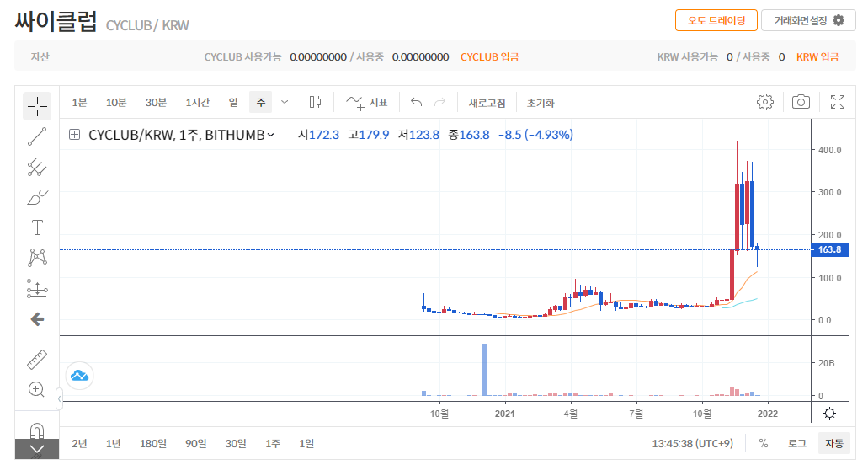Click the CYCLUB 입금 deposit link

[489, 57]
